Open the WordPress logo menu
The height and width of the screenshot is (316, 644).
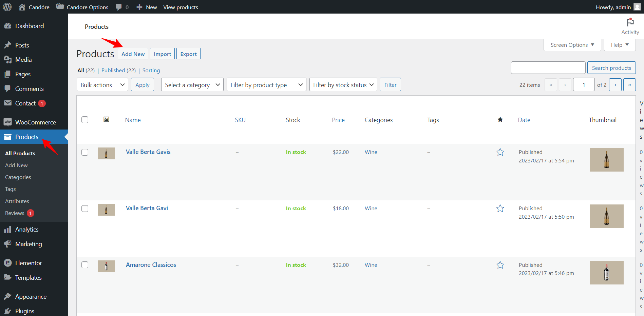pos(7,7)
